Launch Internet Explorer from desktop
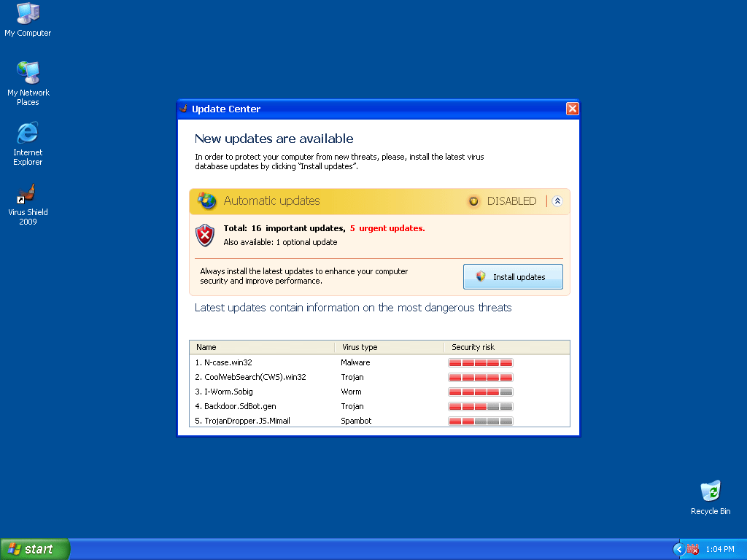 [28, 133]
